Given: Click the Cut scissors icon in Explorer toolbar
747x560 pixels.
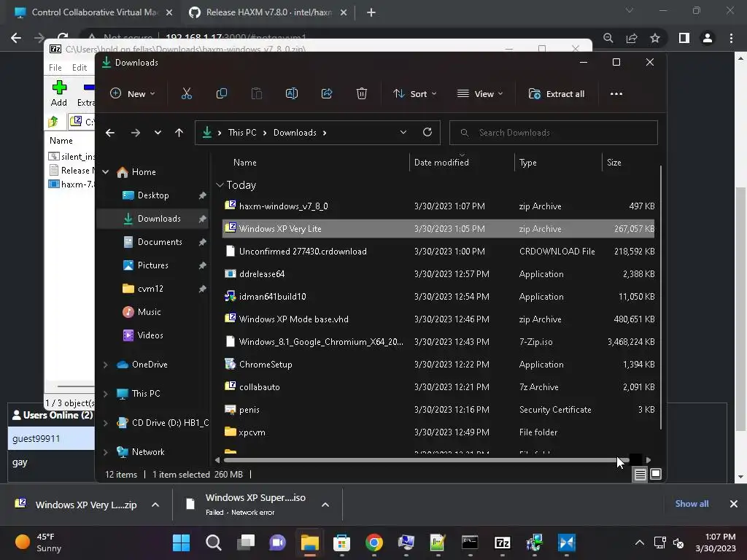Looking at the screenshot, I should pyautogui.click(x=186, y=94).
